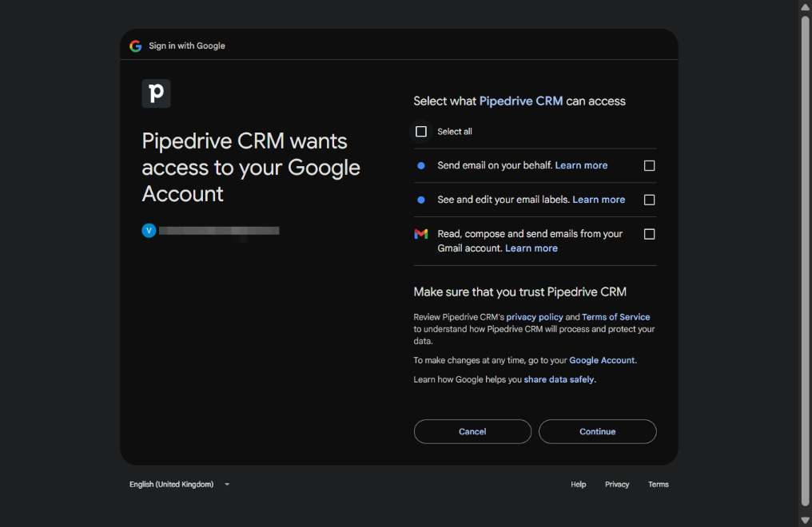Click the Cancel button

472,431
